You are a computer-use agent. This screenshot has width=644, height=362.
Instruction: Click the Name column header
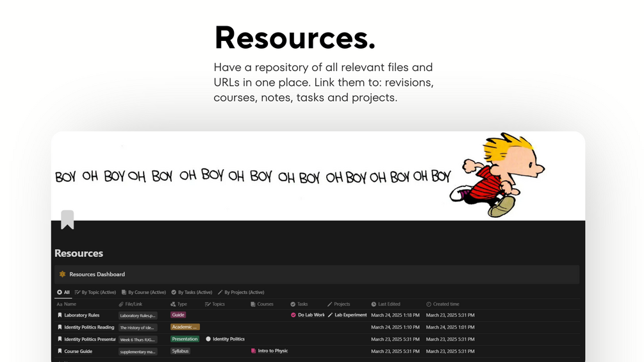tap(67, 304)
